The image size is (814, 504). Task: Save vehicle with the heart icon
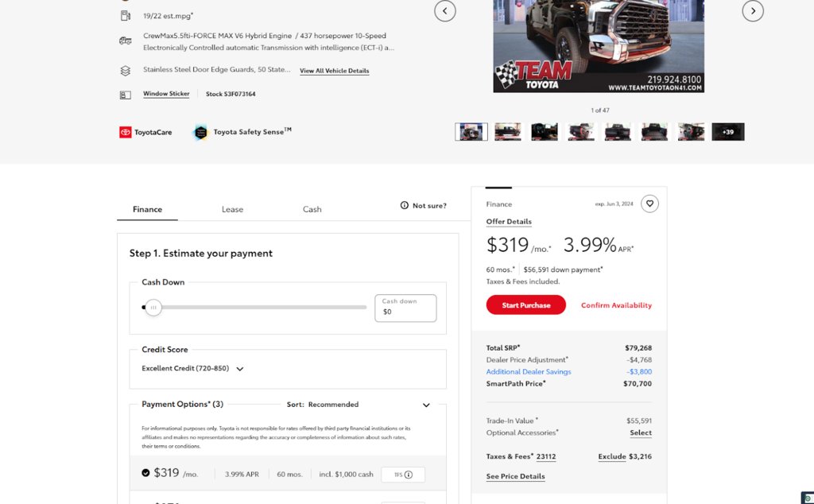click(649, 204)
